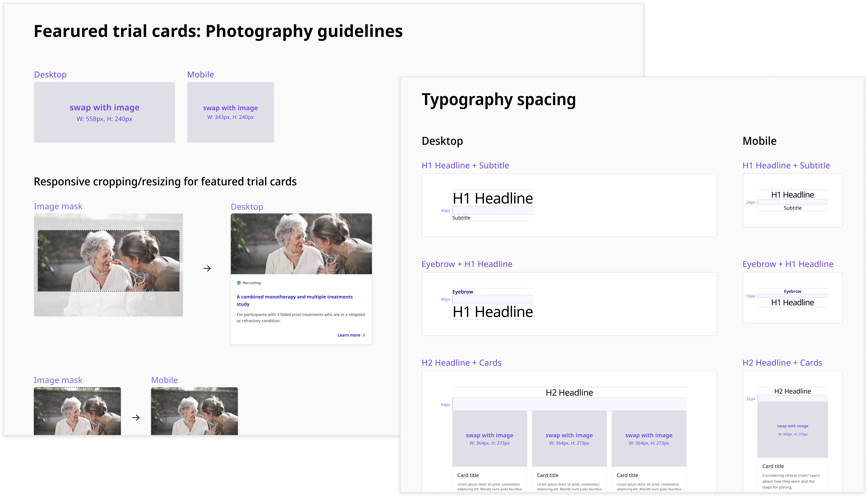Click the mobile 'H2 Headline' text
The image size is (868, 498).
point(793,391)
